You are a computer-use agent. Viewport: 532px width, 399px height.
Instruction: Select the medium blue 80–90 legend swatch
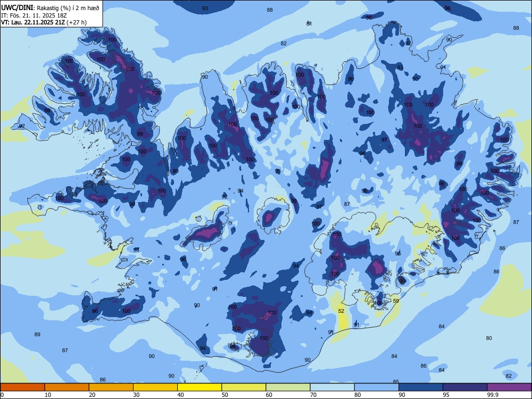[x=377, y=387]
